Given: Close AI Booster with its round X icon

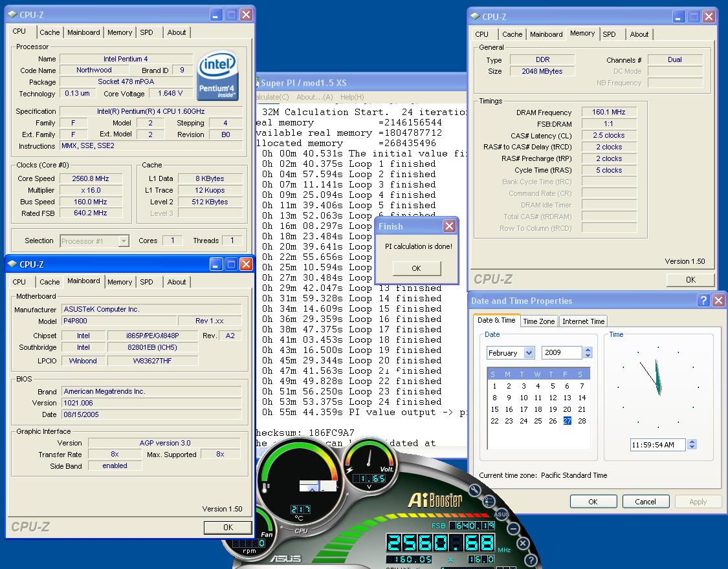Looking at the screenshot, I should coord(523,544).
